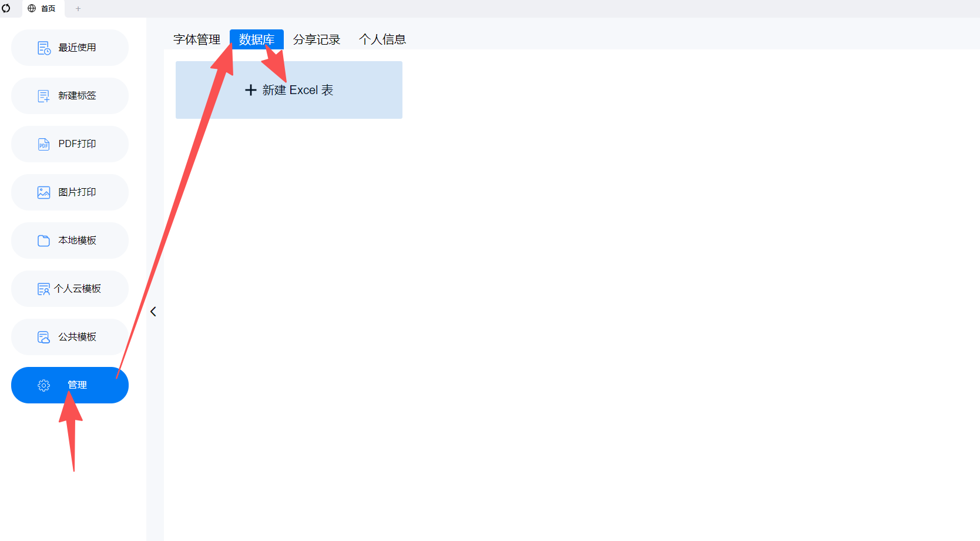Open the 最近使用 text label in sidebar

coord(77,48)
